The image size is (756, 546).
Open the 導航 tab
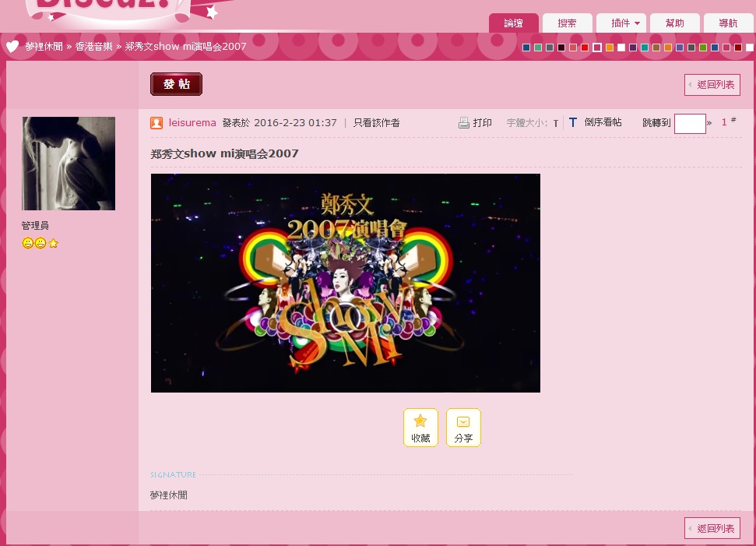(728, 23)
